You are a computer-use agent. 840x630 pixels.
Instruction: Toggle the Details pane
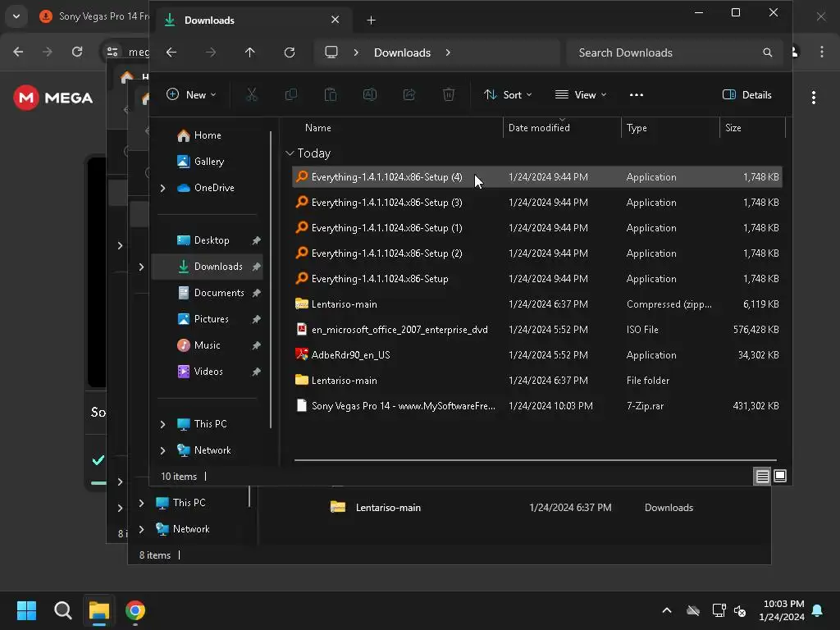(746, 95)
